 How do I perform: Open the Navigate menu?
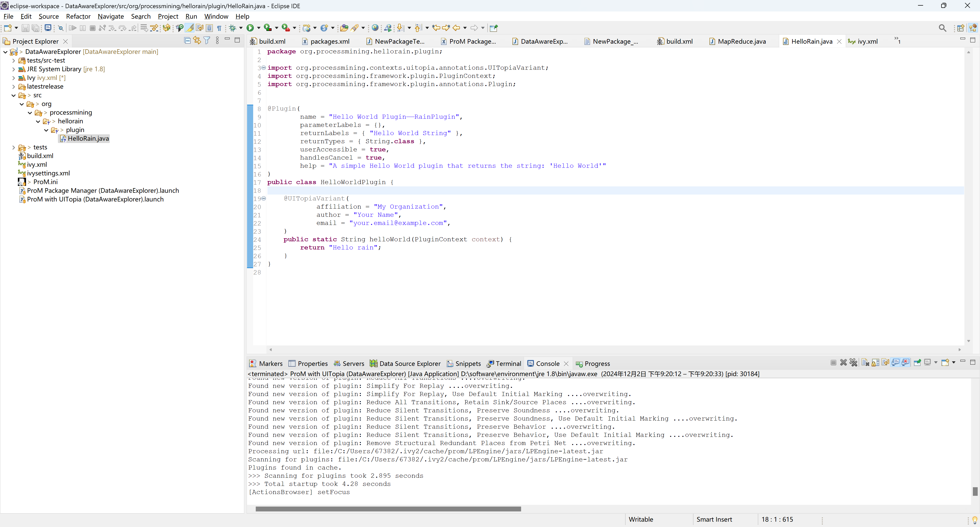tap(111, 16)
